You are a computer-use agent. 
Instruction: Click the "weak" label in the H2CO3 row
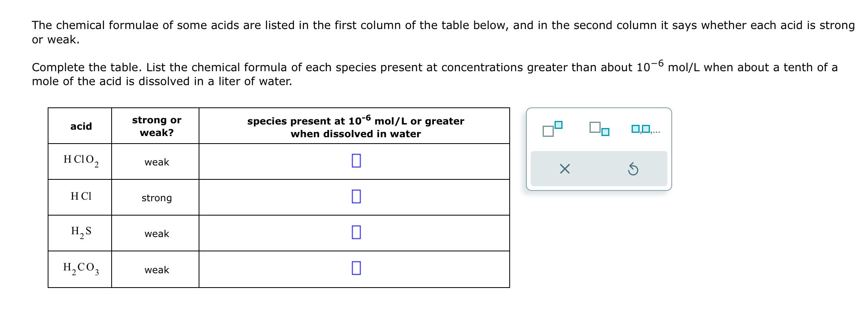coord(157,270)
